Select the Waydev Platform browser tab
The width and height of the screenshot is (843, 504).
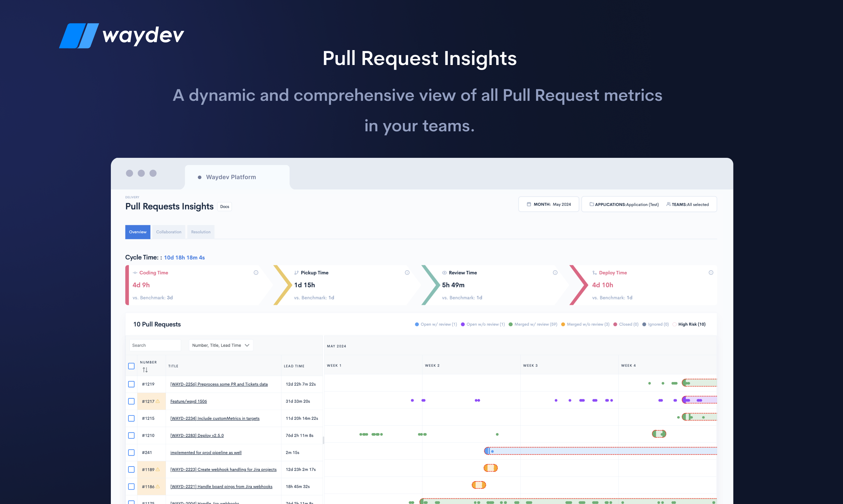(x=237, y=177)
